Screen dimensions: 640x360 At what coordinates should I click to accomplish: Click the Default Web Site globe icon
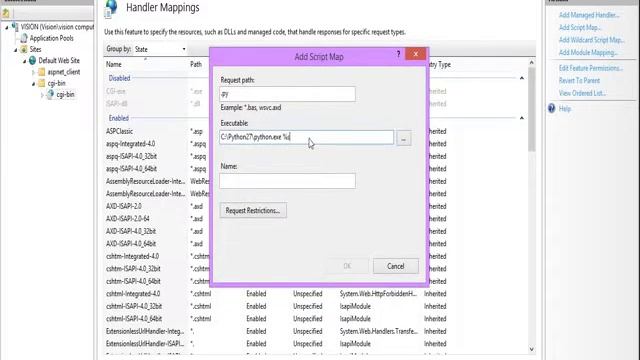coord(33,60)
